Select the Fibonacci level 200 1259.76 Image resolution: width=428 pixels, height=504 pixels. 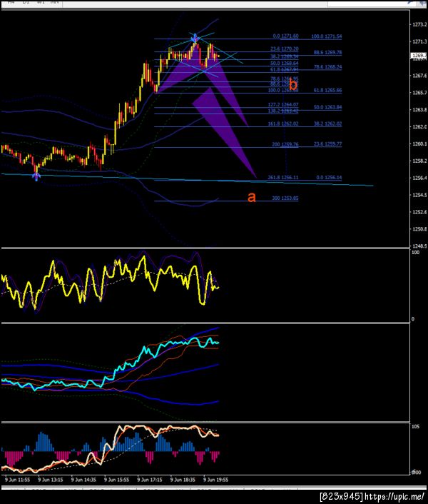[285, 144]
